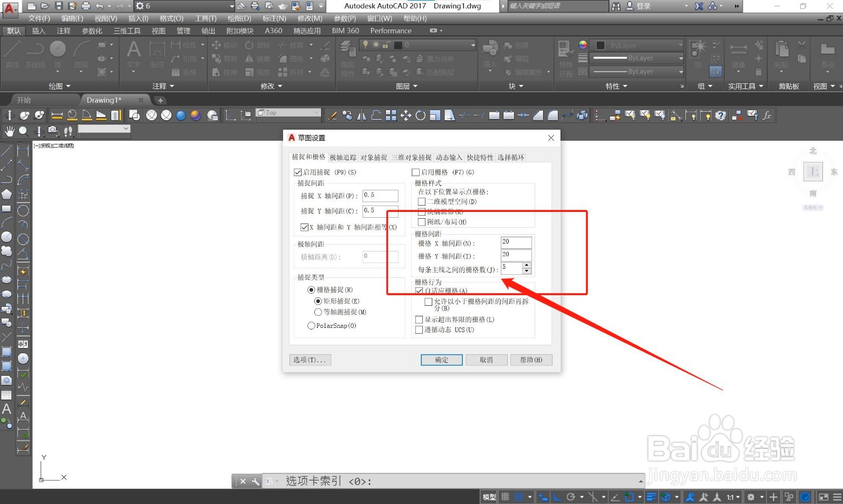Image resolution: width=843 pixels, height=504 pixels.
Task: Switch to Object Snap tab
Action: tap(374, 158)
